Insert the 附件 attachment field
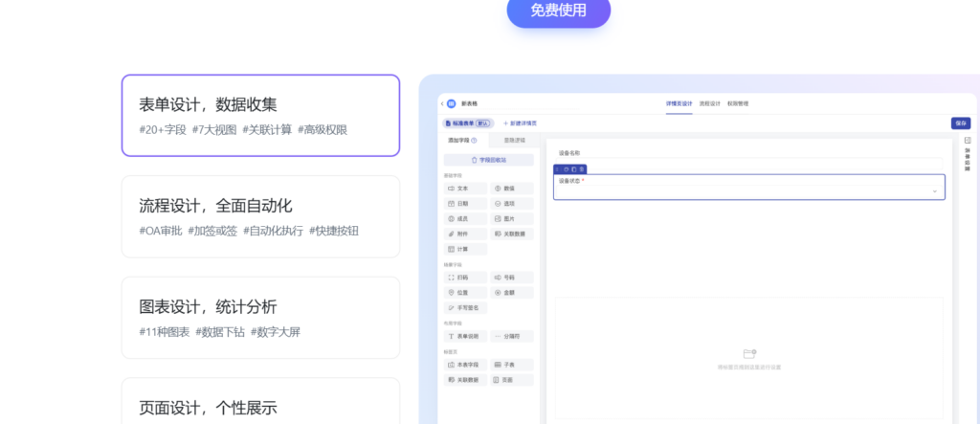This screenshot has height=424, width=980. click(465, 234)
